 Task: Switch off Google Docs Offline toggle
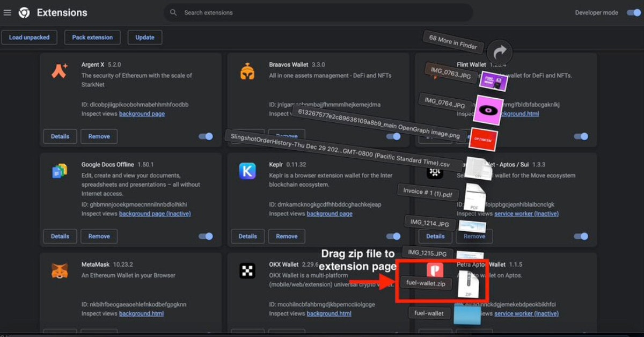coord(206,236)
